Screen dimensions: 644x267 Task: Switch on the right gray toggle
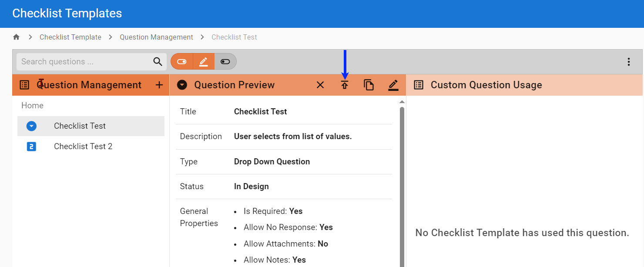225,61
